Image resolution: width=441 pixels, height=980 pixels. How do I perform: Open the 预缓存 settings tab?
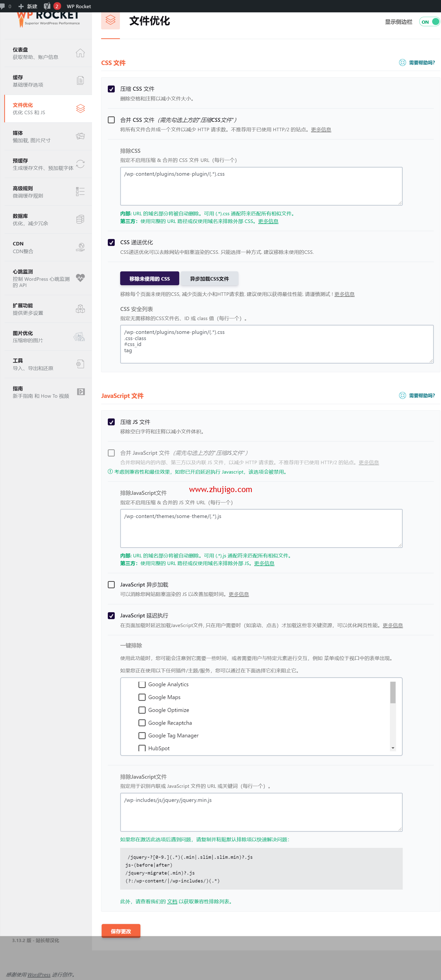pos(48,164)
